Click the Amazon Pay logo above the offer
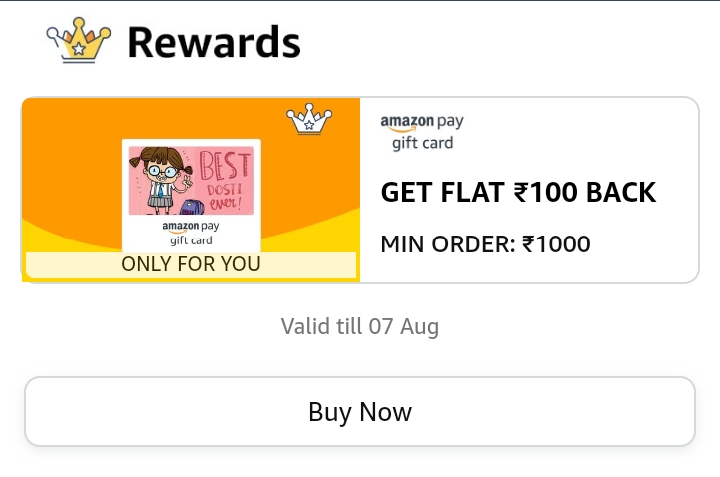The height and width of the screenshot is (477, 720). (421, 122)
